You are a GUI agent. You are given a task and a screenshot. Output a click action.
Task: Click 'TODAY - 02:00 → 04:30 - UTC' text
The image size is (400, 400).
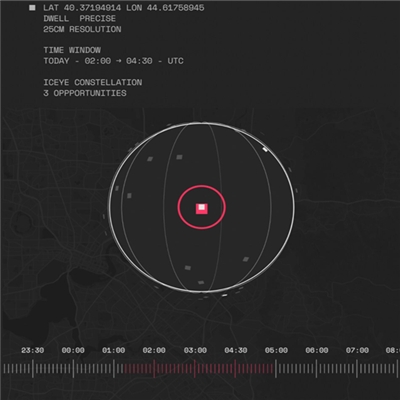tap(113, 61)
